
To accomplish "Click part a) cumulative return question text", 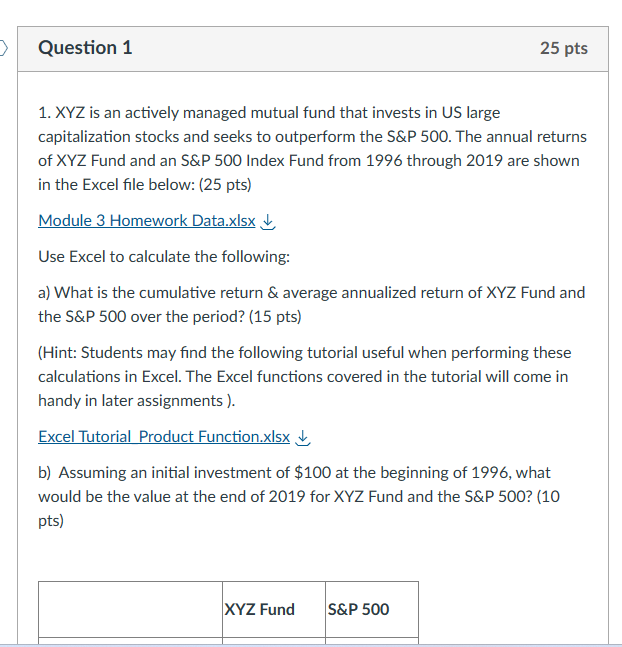I will coord(312,305).
